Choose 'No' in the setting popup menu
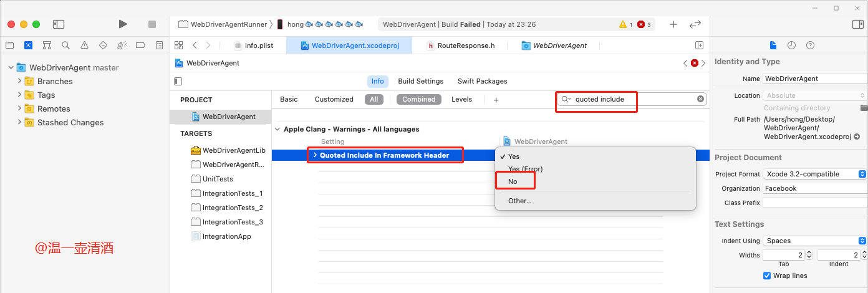 (595, 181)
